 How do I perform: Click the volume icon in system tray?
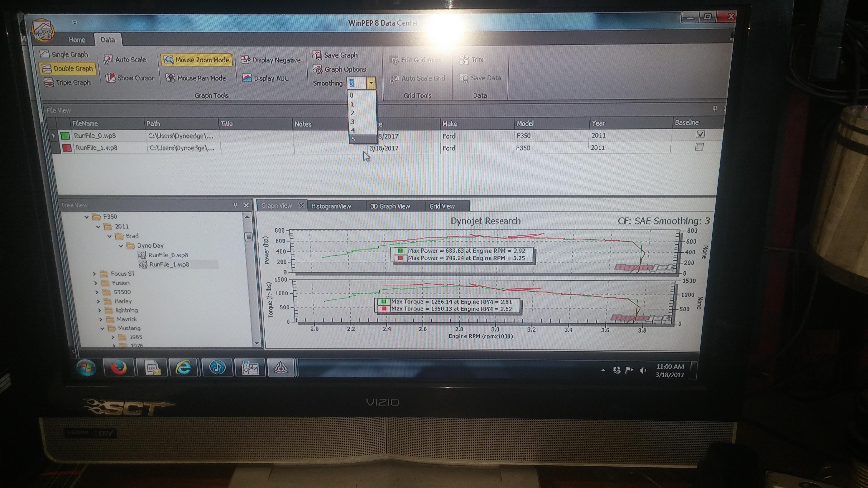coord(643,371)
